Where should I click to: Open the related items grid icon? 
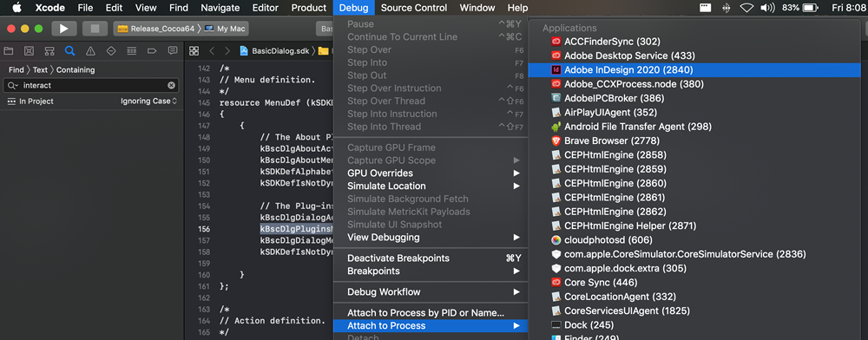tap(194, 51)
